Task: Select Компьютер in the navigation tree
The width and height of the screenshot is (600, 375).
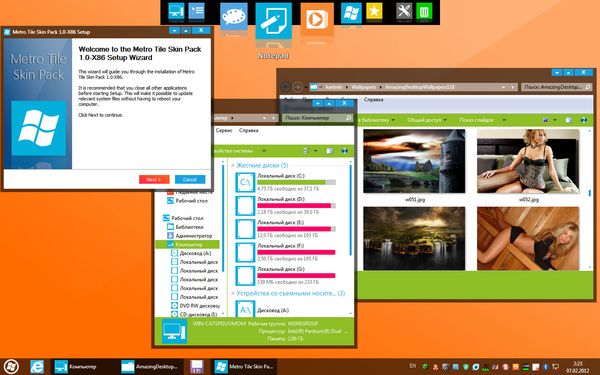Action: pyautogui.click(x=188, y=244)
